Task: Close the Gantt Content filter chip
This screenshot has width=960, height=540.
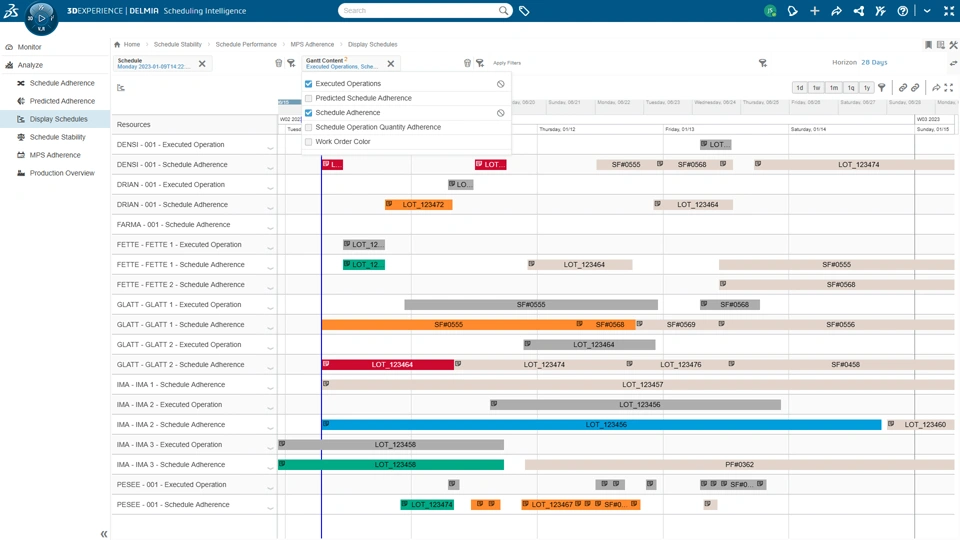Action: (391, 64)
